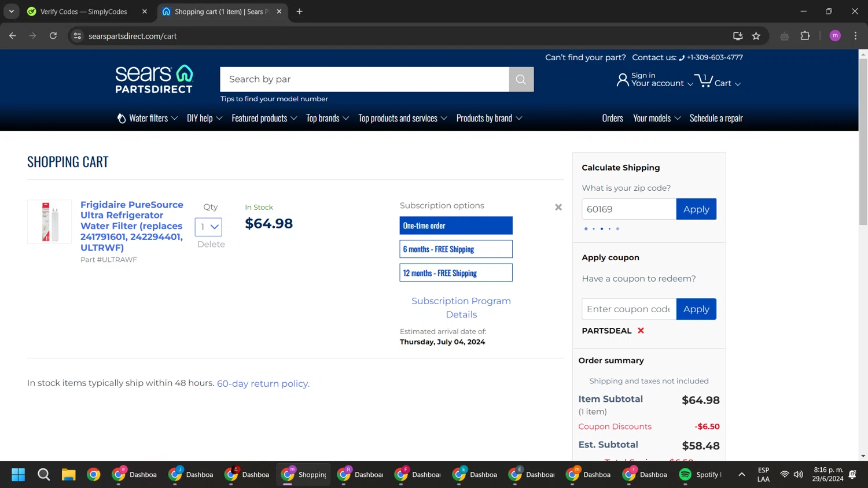Remove item with the gray X icon

(558, 207)
